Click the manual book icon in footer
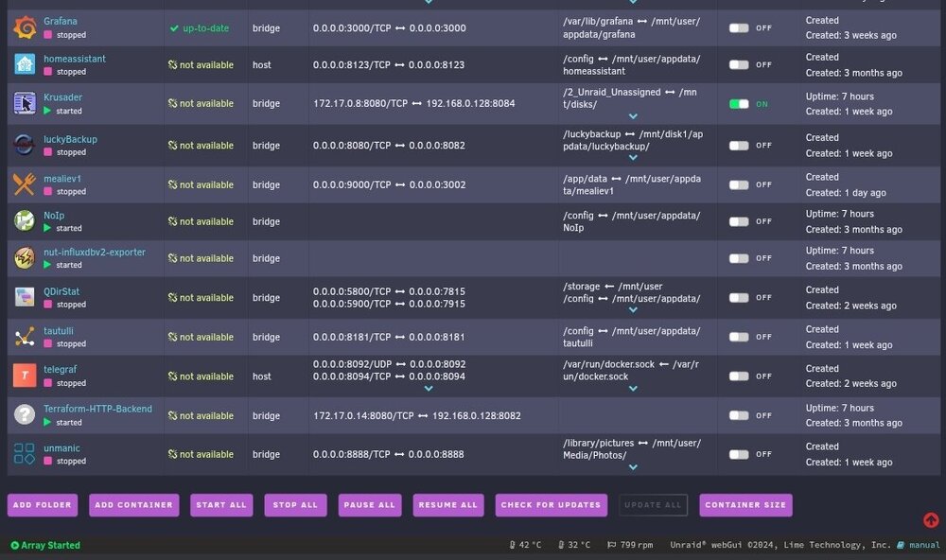Image resolution: width=946 pixels, height=560 pixels. click(x=901, y=544)
